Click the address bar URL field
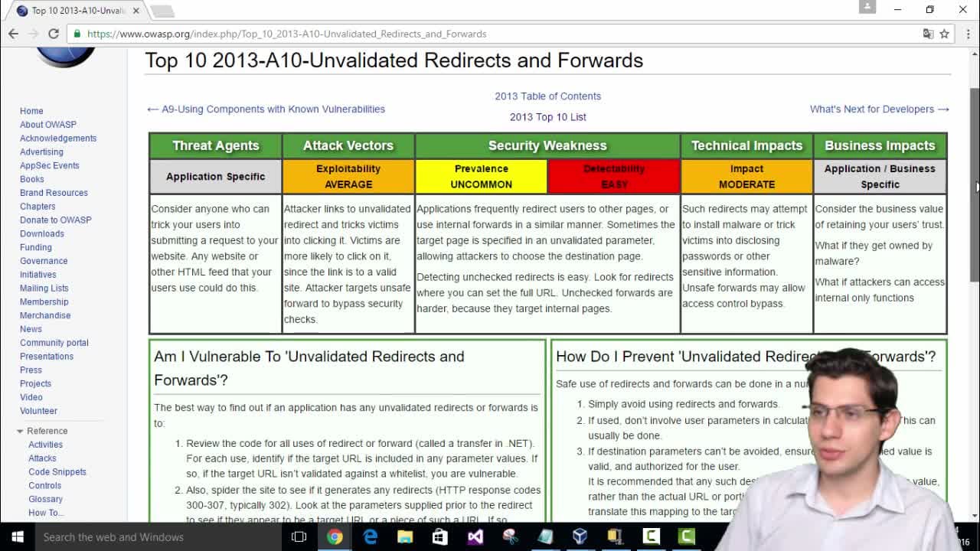This screenshot has width=980, height=551. click(x=498, y=34)
